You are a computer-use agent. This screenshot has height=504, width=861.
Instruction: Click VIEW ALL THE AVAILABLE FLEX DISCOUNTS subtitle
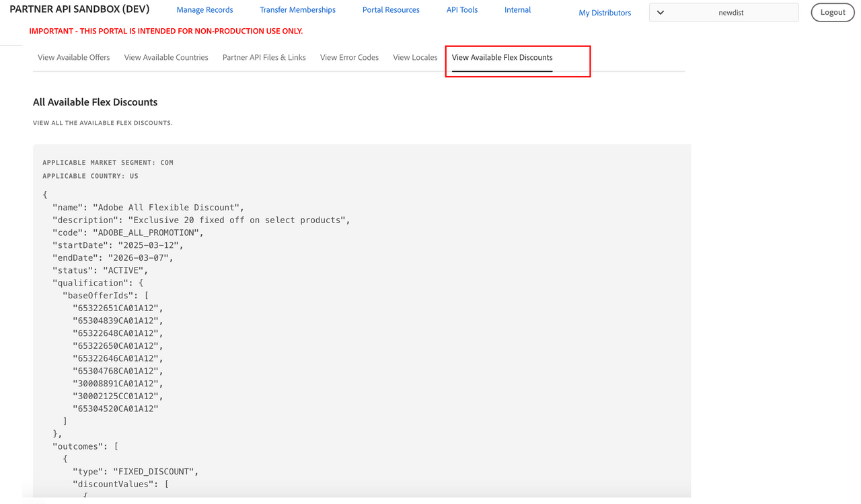[103, 123]
